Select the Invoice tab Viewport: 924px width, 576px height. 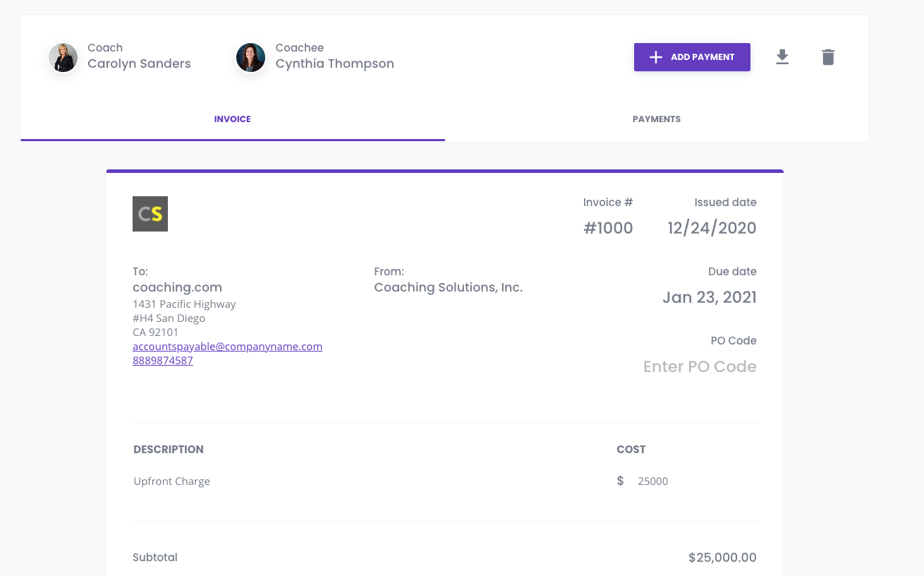[x=233, y=119]
